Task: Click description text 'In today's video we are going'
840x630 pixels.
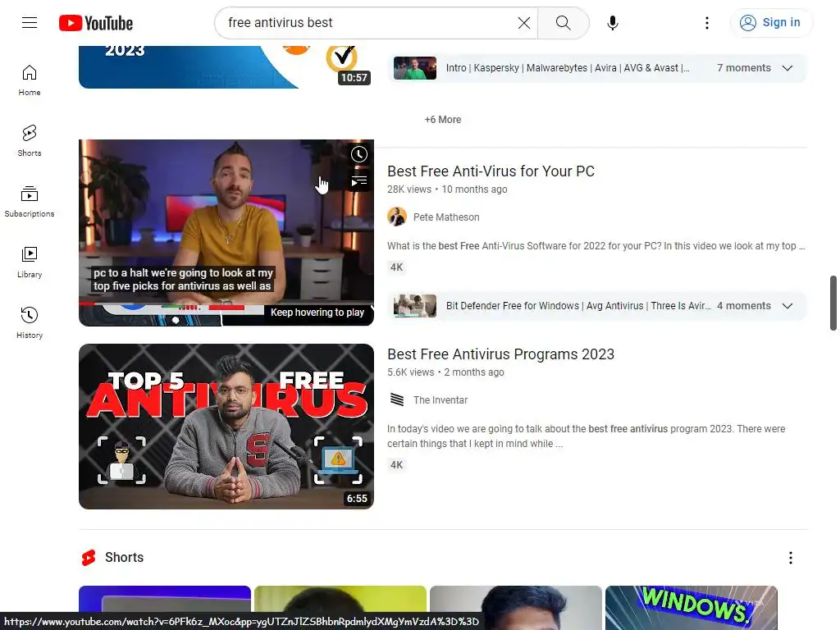Action: (586, 436)
